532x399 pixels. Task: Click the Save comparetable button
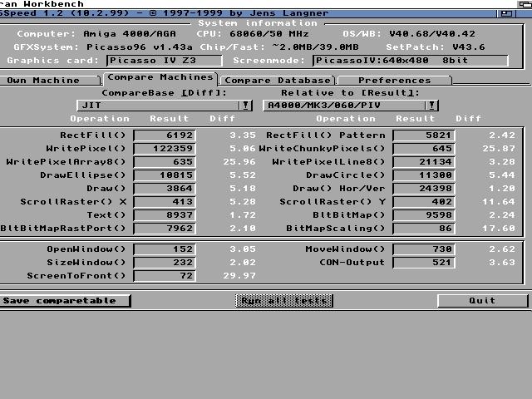[65, 301]
